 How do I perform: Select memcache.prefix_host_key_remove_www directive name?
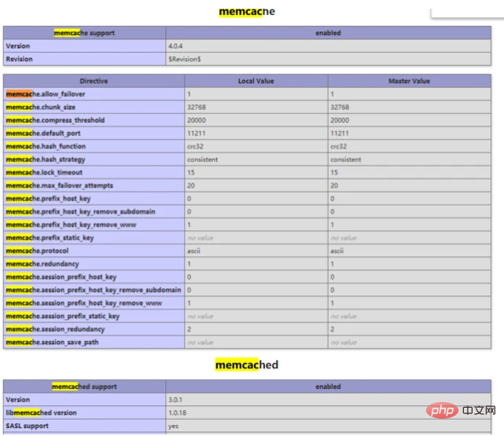[71, 225]
